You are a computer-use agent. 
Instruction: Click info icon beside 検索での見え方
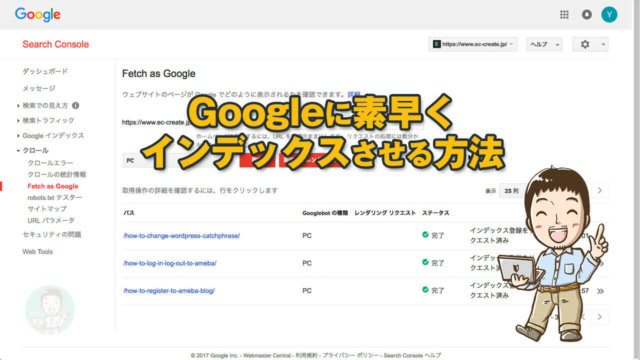[x=76, y=105]
